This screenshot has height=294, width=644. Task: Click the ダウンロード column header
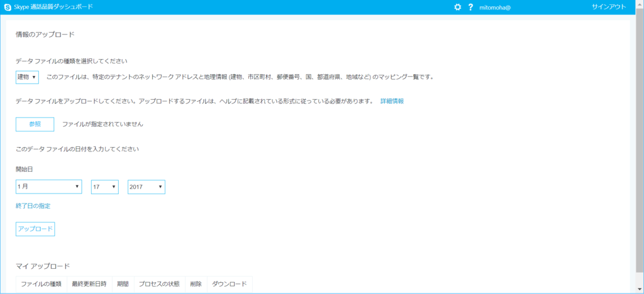230,284
